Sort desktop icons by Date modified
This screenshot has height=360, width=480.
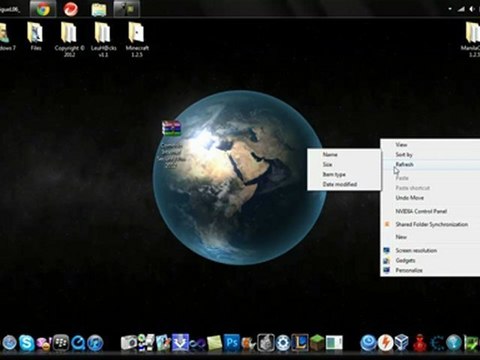(x=344, y=184)
